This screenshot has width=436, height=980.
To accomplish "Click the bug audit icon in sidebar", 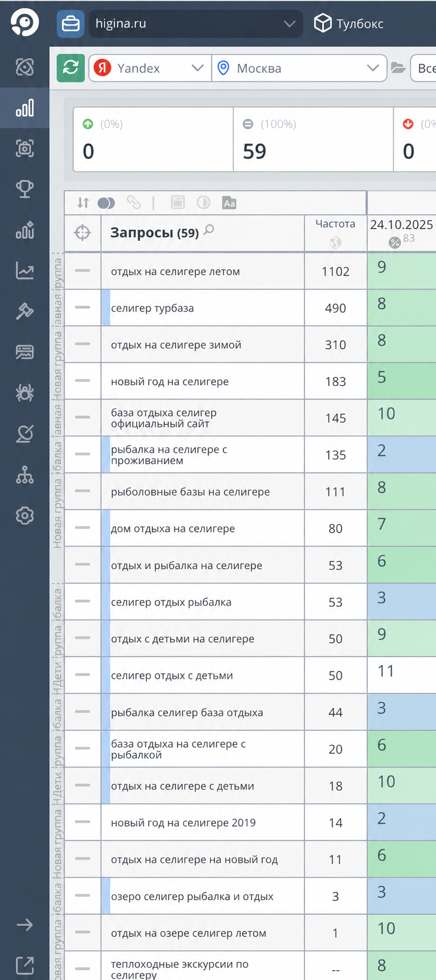I will 25,393.
